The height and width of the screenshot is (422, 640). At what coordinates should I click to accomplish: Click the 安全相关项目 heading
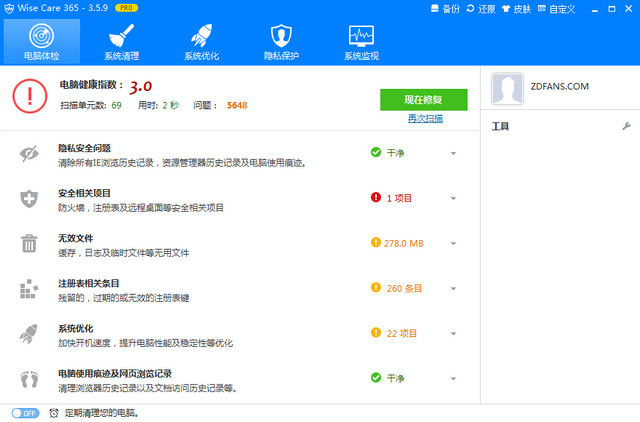(x=84, y=193)
